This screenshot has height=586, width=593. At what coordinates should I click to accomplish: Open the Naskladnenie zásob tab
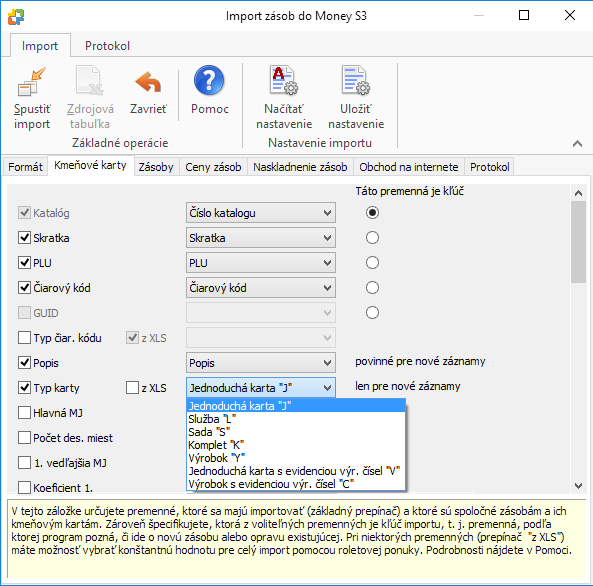[300, 167]
